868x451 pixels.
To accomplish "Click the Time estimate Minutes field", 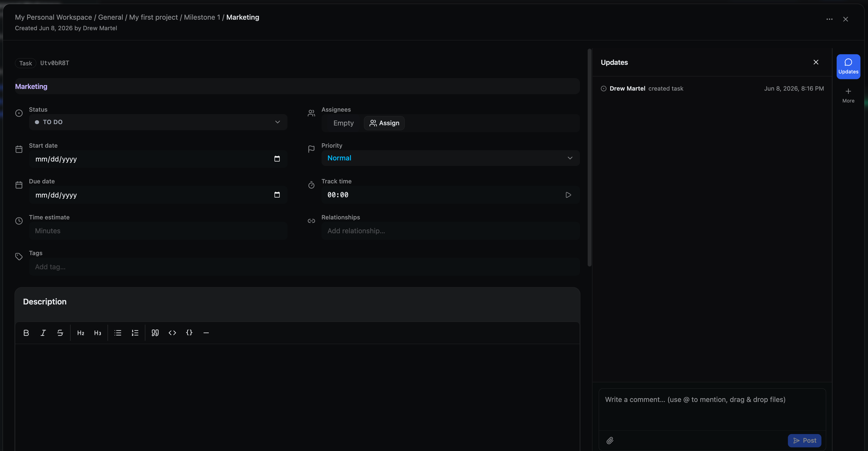I will 158,231.
